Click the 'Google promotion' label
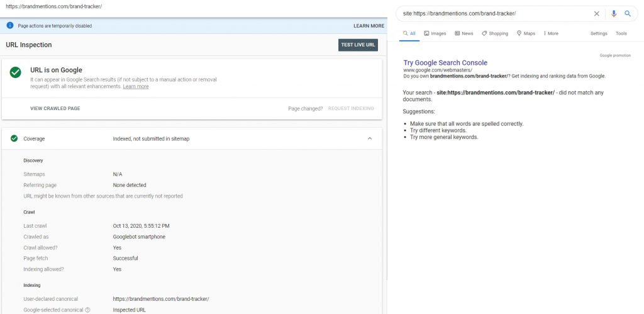 pyautogui.click(x=615, y=55)
